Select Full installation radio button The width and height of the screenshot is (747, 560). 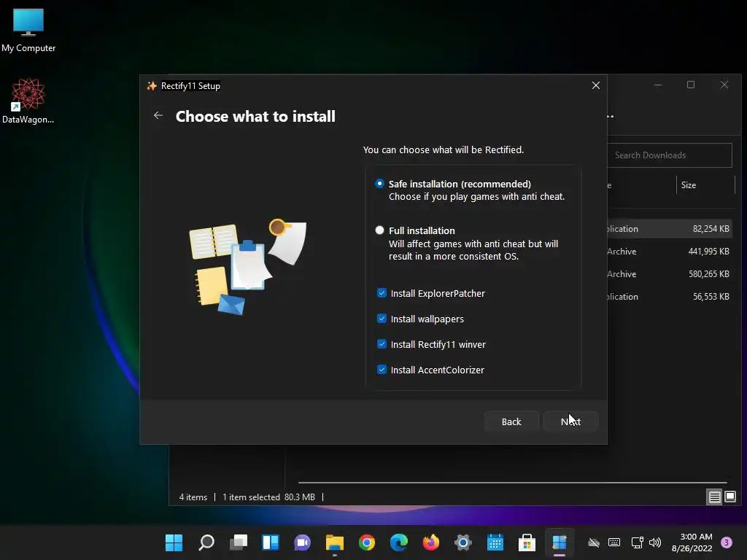379,230
